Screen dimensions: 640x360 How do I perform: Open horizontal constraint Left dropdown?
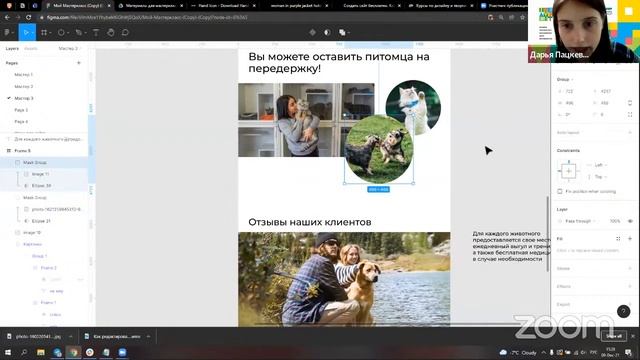pos(601,165)
